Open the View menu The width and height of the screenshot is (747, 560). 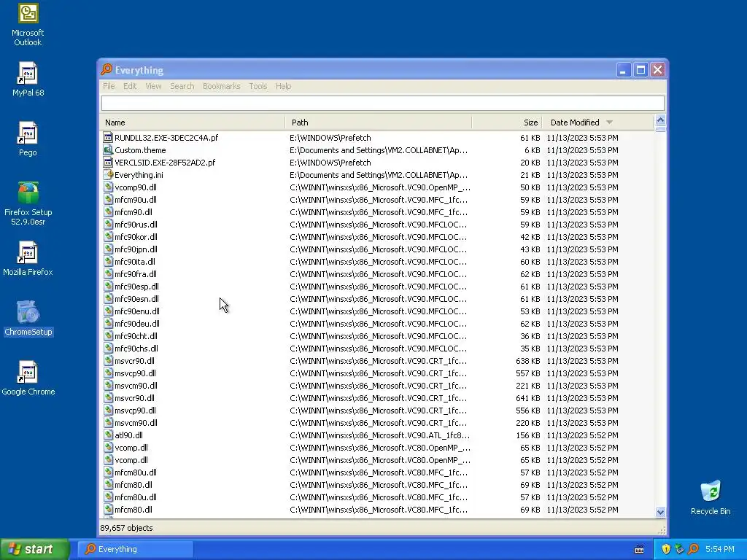[x=153, y=86]
